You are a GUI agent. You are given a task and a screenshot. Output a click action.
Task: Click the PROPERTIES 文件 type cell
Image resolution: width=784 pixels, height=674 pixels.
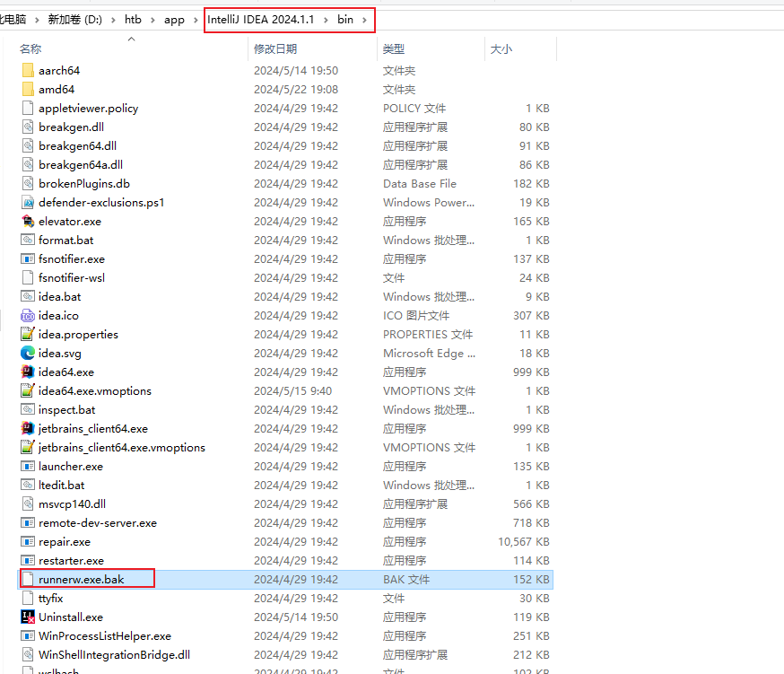[428, 334]
